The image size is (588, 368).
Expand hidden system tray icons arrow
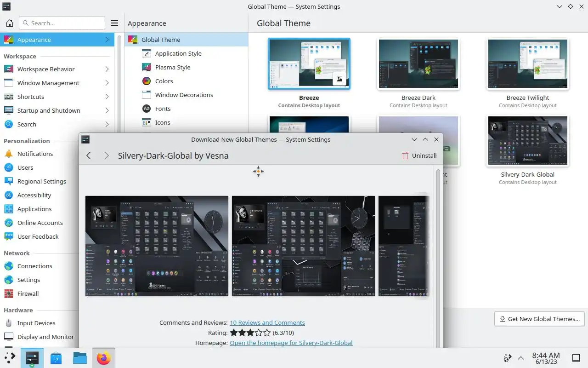521,357
